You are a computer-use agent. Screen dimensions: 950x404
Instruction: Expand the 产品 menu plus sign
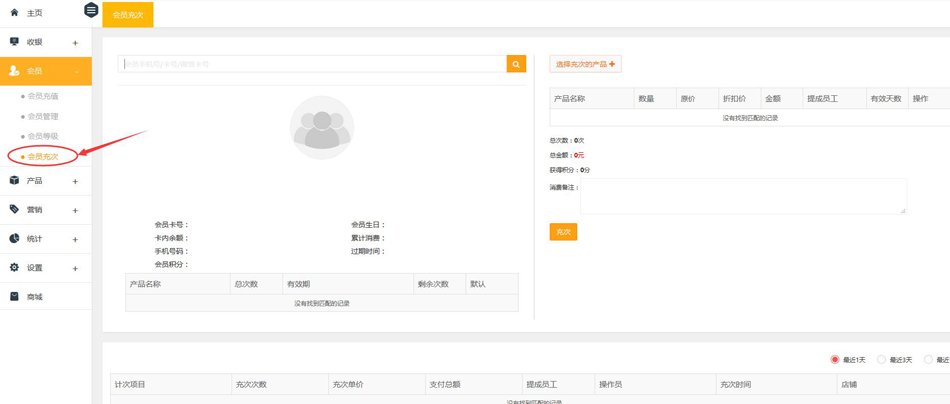75,182
